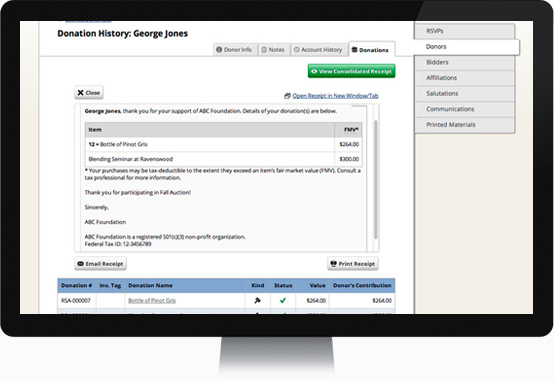Click the Federal Tax ID line in receipt

point(118,244)
